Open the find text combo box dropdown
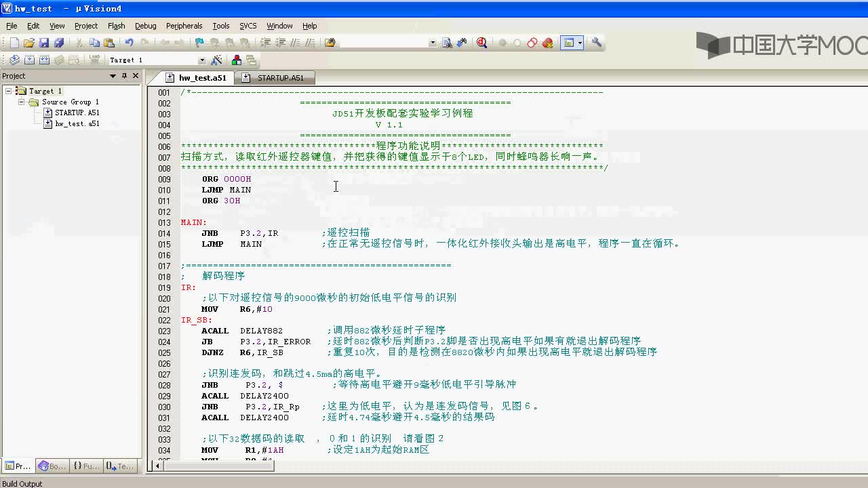Screen dimensions: 868x488 click(x=433, y=43)
